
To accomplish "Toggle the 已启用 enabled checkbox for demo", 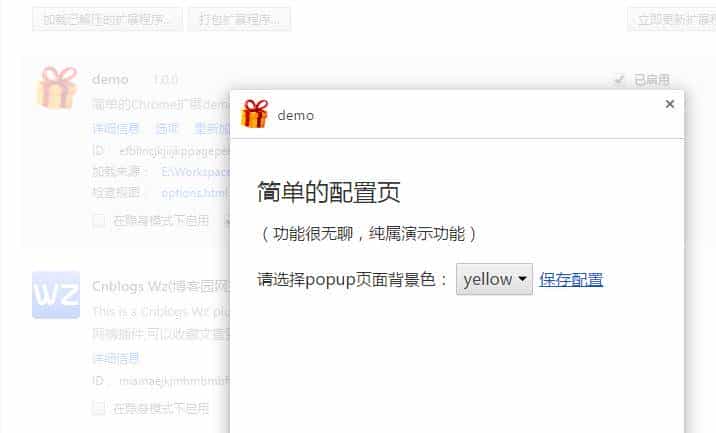I will 619,80.
